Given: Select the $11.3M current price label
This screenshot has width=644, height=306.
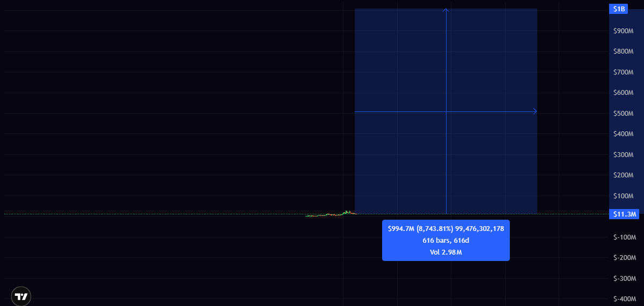Looking at the screenshot, I should pyautogui.click(x=624, y=214).
